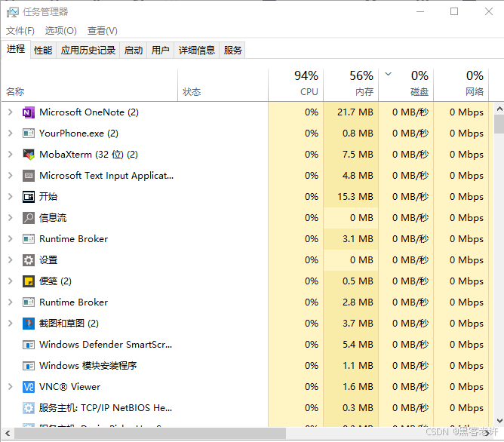The height and width of the screenshot is (442, 504).
Task: Select the Windows 模块安装程序 process name
Action: click(88, 366)
